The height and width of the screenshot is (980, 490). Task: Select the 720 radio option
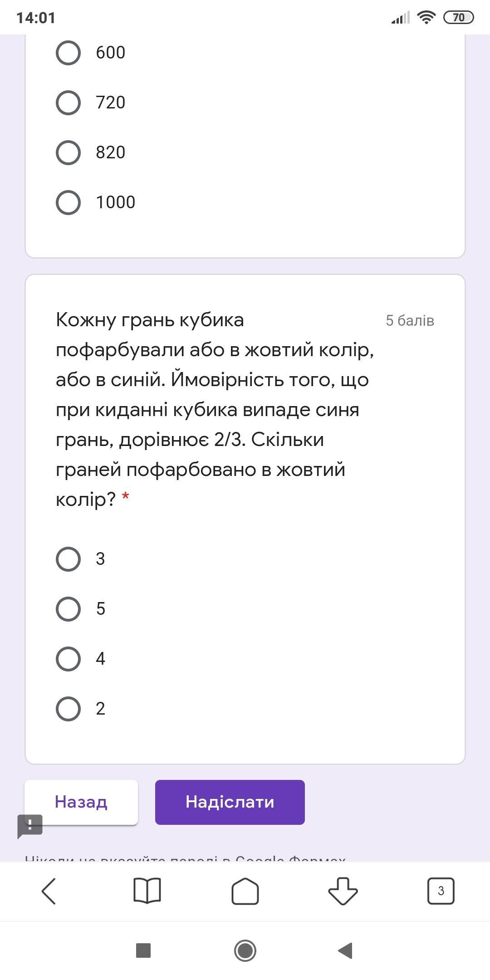pos(69,103)
